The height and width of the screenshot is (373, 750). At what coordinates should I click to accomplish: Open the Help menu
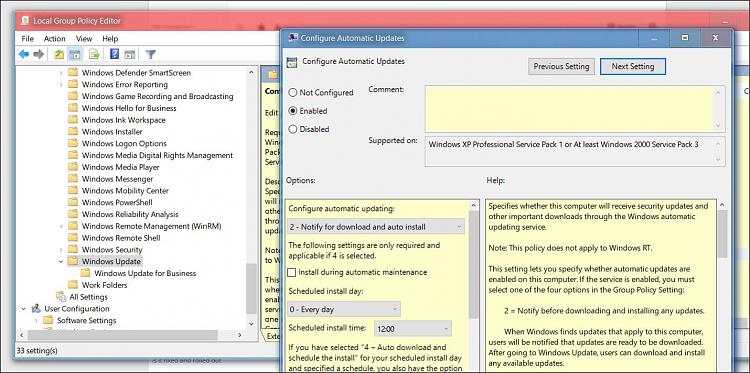[x=110, y=39]
